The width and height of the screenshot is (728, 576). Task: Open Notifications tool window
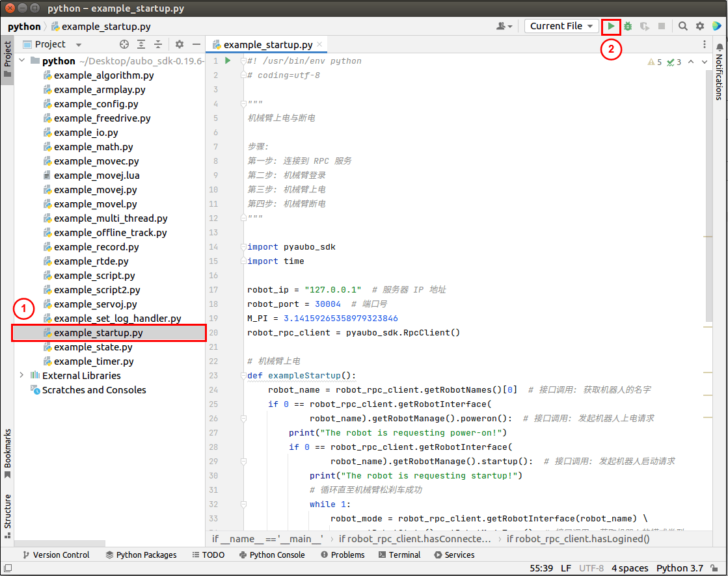(x=719, y=71)
